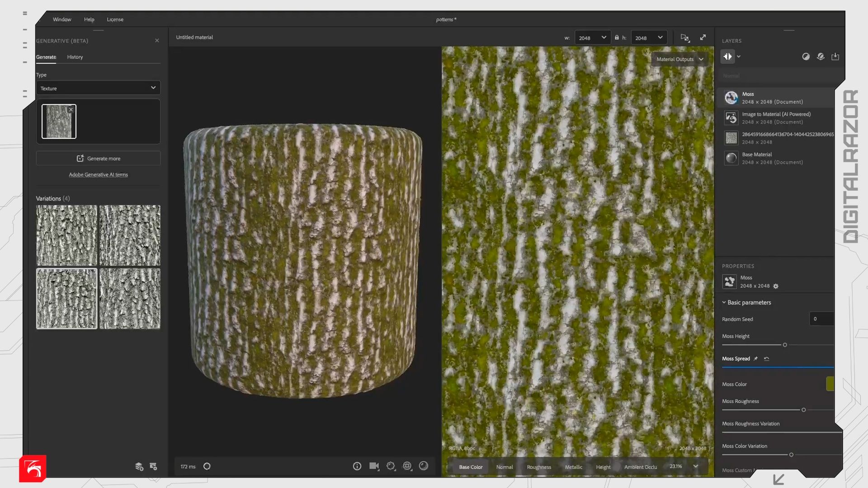Click the viewport info icon

(x=357, y=466)
